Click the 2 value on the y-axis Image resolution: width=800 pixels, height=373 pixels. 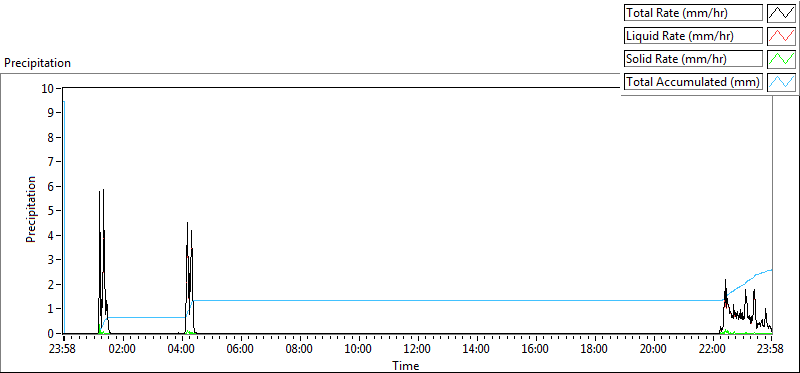(51, 284)
